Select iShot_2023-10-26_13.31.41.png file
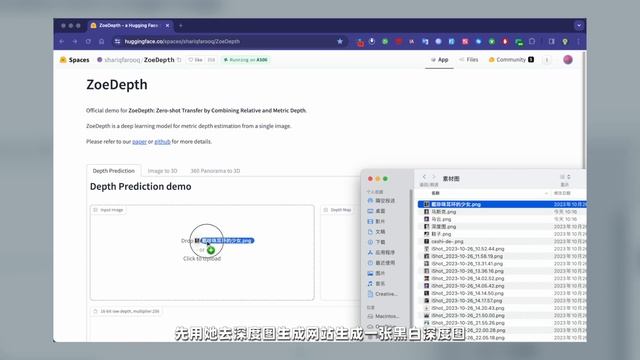 click(502, 264)
